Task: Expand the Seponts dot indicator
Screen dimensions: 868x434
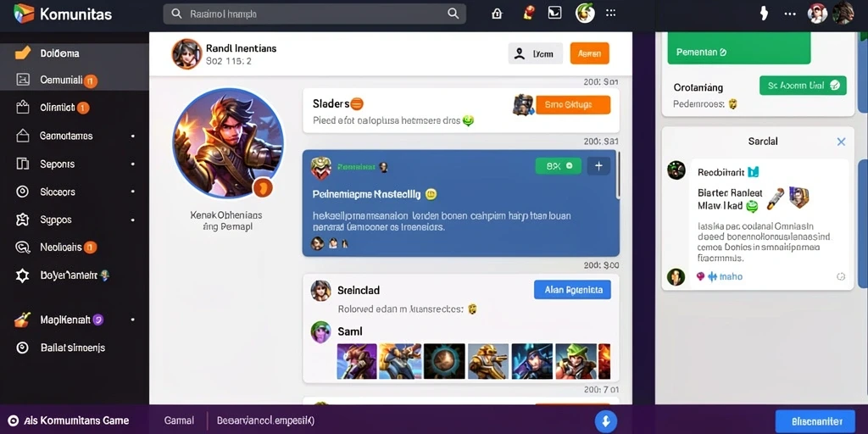Action: [x=133, y=164]
